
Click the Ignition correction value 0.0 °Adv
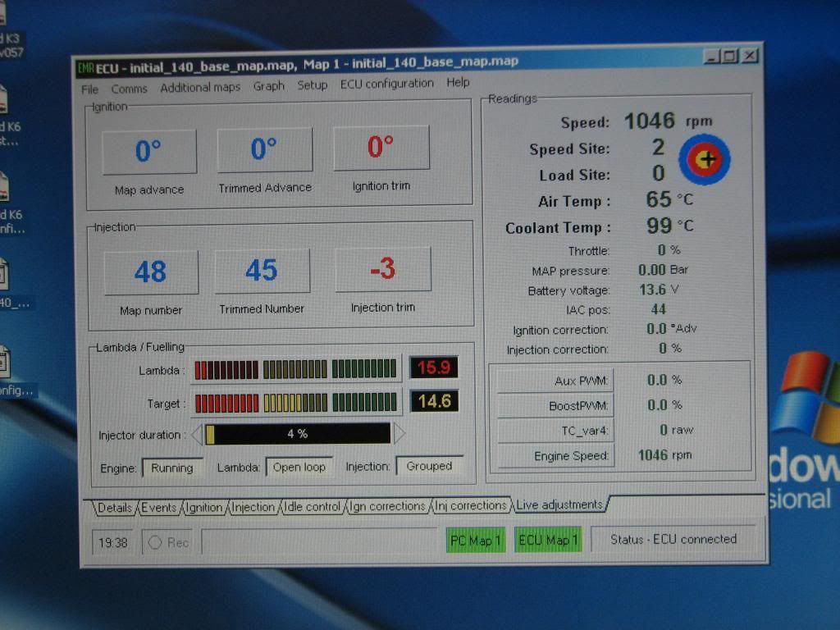[x=671, y=328]
